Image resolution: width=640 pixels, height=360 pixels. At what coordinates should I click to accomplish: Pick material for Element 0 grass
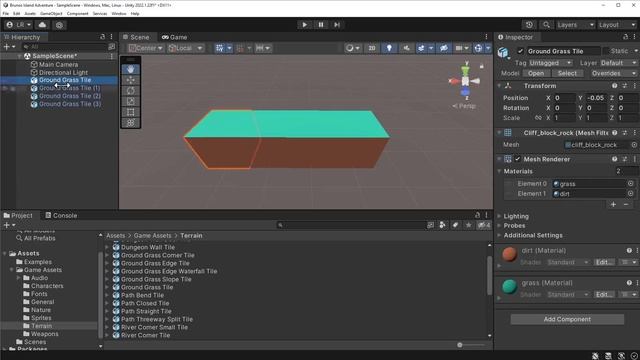tap(631, 184)
